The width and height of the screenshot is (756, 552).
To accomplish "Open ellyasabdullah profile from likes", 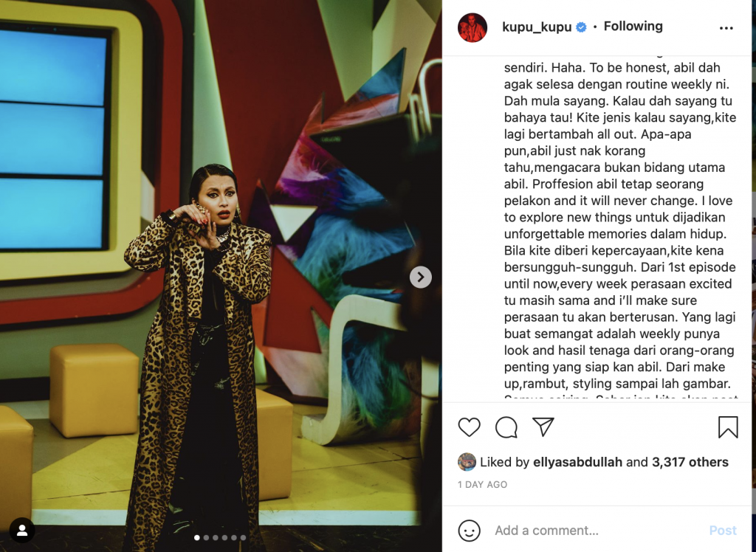I will click(x=577, y=462).
